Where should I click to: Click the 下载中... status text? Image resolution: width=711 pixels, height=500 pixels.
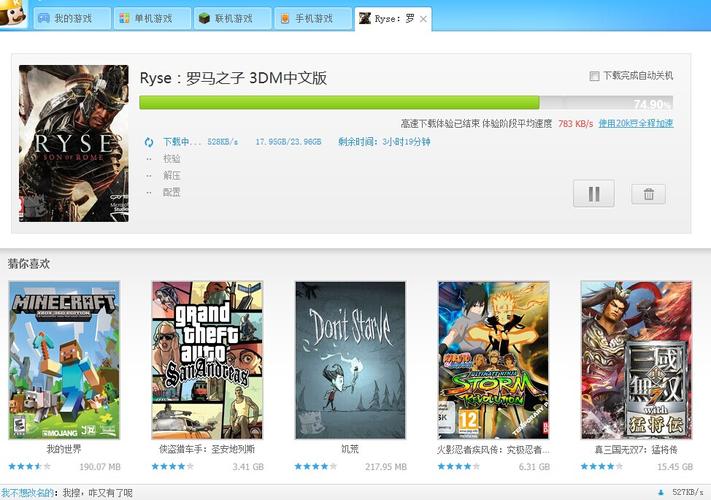181,142
